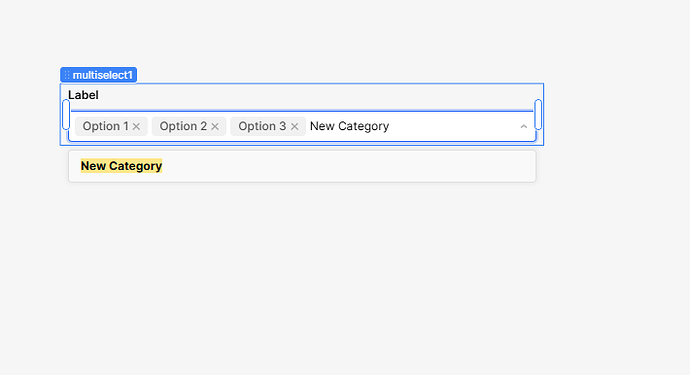Remove the Option 3 chip with its x
This screenshot has width=690, height=375.
[x=294, y=127]
